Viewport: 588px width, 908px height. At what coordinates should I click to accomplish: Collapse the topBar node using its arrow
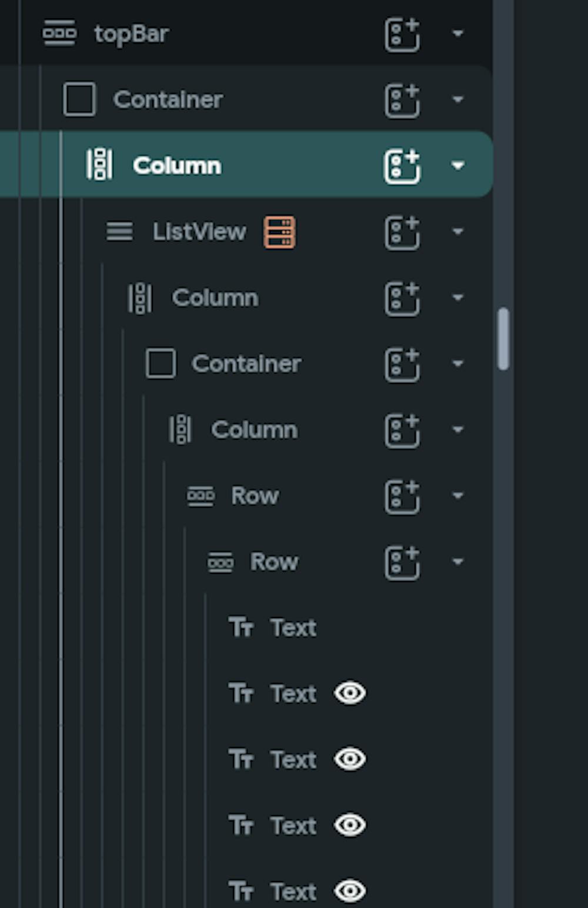point(458,34)
